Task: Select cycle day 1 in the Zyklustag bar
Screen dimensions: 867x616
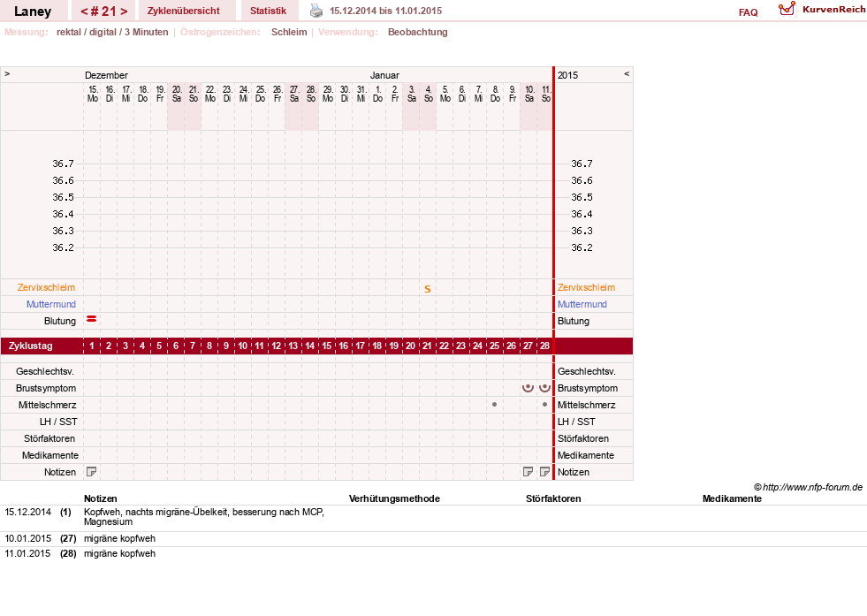Action: point(92,346)
